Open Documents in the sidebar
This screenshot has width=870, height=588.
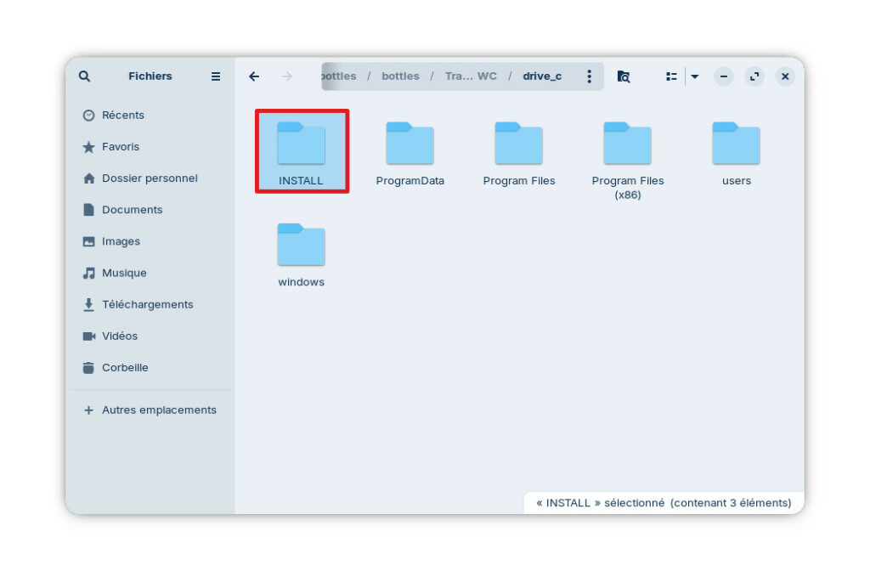click(x=132, y=210)
